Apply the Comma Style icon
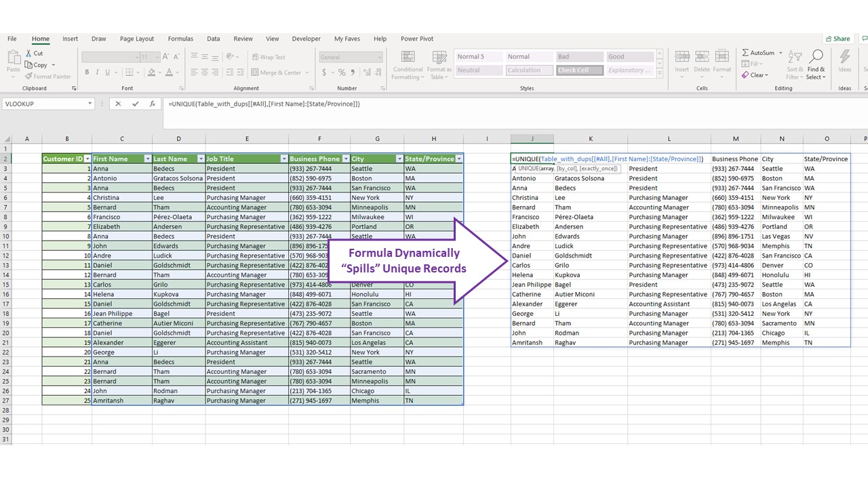The image size is (868, 488). 353,73
